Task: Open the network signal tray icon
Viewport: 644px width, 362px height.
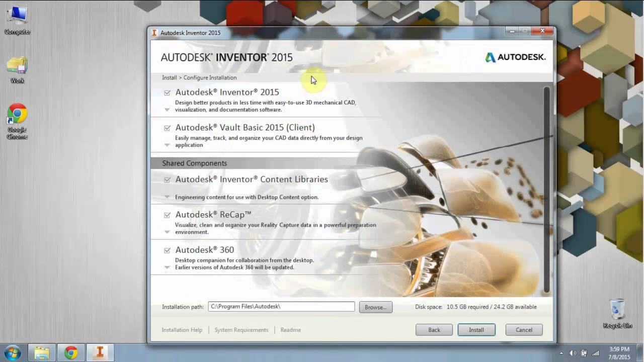Action: pyautogui.click(x=596, y=353)
